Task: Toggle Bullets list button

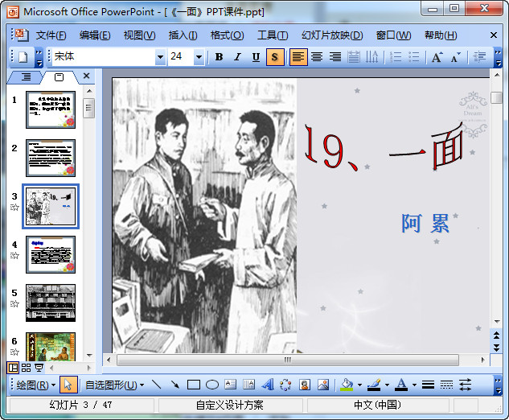Action: pos(414,57)
